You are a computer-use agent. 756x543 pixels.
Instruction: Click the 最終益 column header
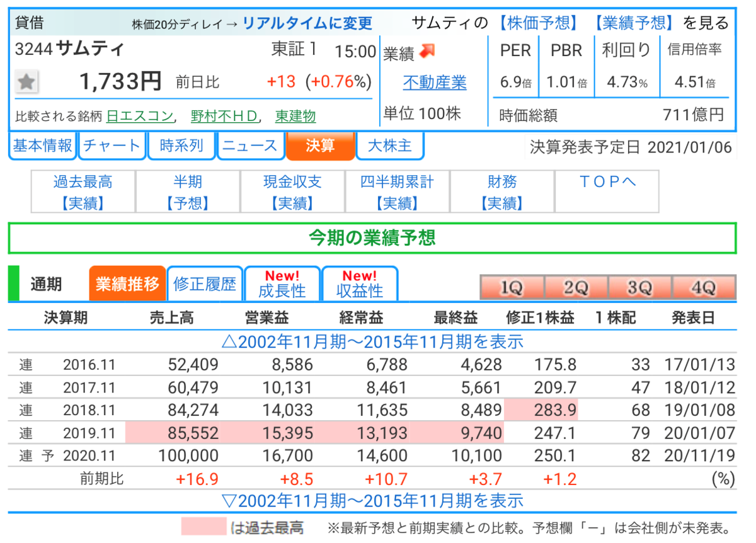(455, 317)
